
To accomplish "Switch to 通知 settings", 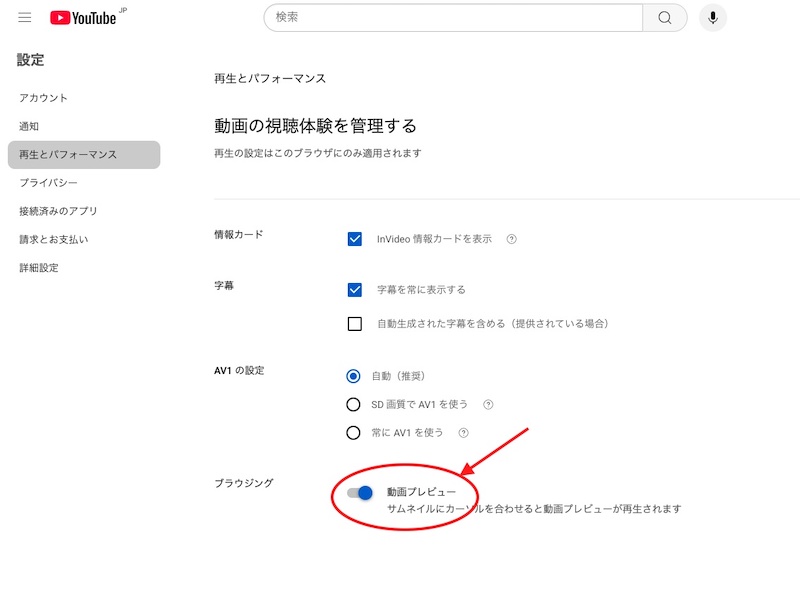I will pyautogui.click(x=31, y=126).
